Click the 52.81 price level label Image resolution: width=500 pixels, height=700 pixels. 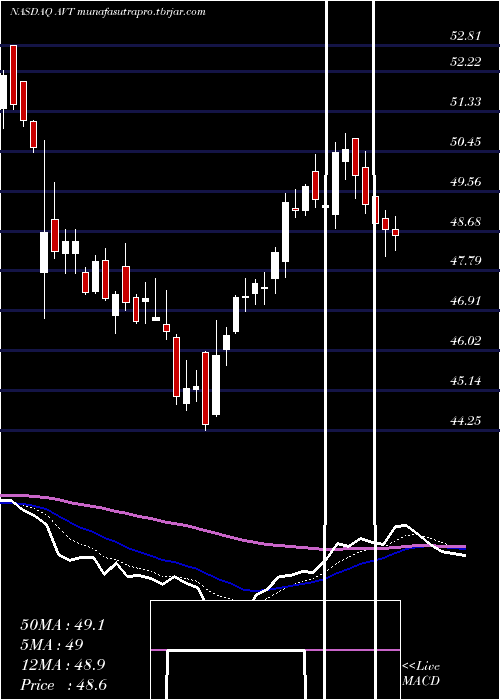[466, 36]
